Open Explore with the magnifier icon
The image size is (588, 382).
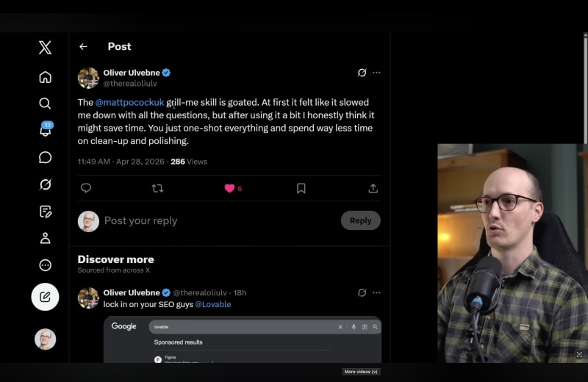(45, 104)
